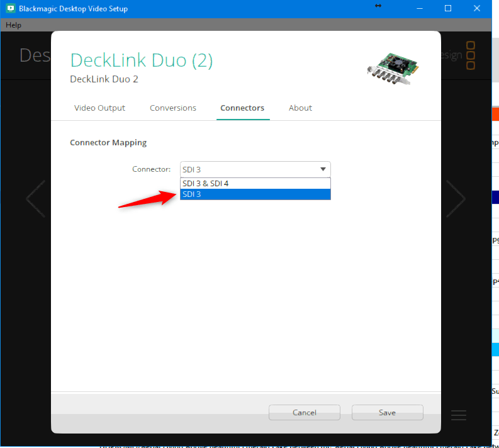Image resolution: width=499 pixels, height=448 pixels.
Task: Open the hamburger menu icon at bottom right
Action: [459, 415]
